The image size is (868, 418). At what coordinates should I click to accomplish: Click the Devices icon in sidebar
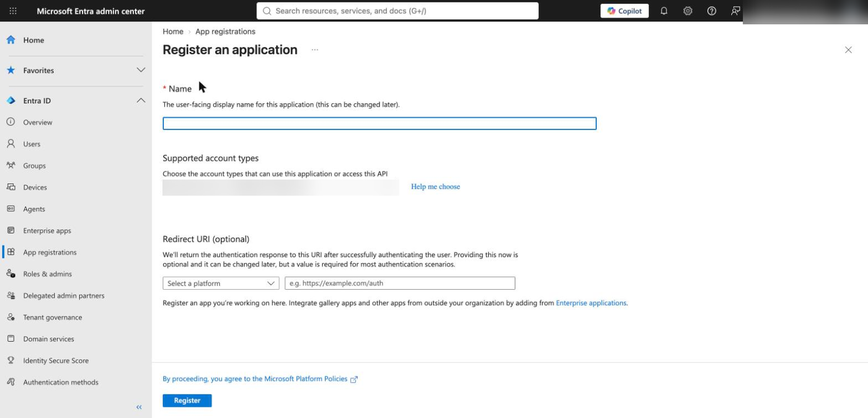point(11,187)
